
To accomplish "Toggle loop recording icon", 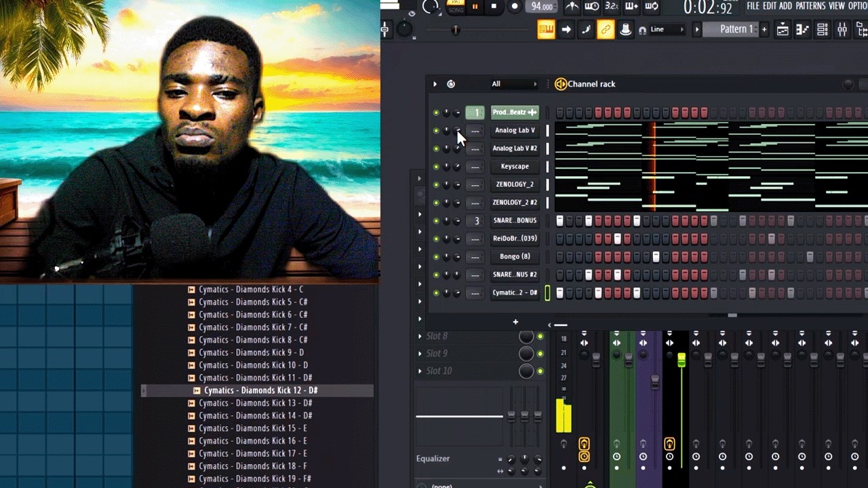I will click(652, 7).
